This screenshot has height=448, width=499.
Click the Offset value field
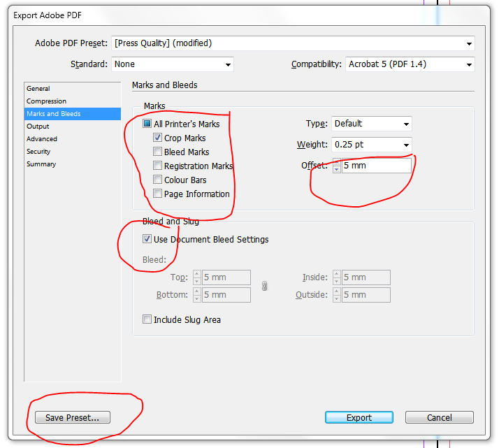(377, 166)
